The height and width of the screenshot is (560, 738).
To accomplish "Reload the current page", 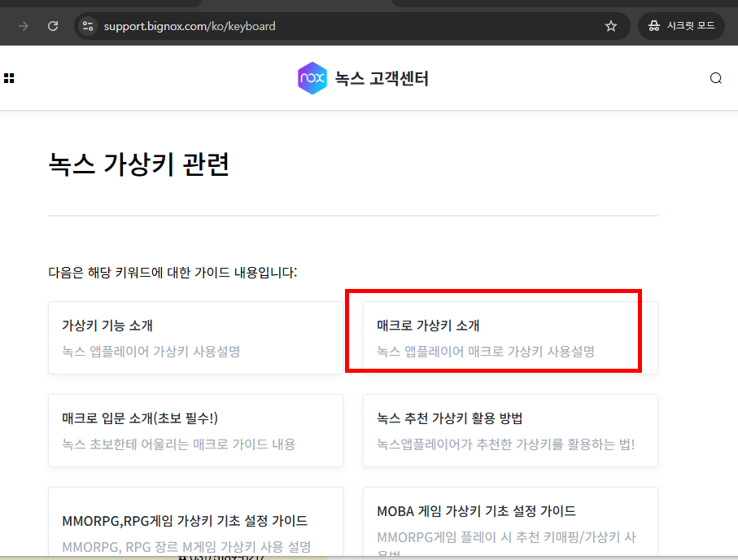I will click(x=52, y=25).
